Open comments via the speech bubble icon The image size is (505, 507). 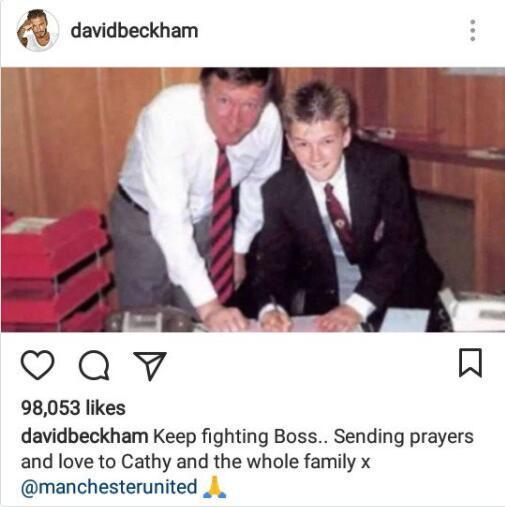pyautogui.click(x=94, y=365)
